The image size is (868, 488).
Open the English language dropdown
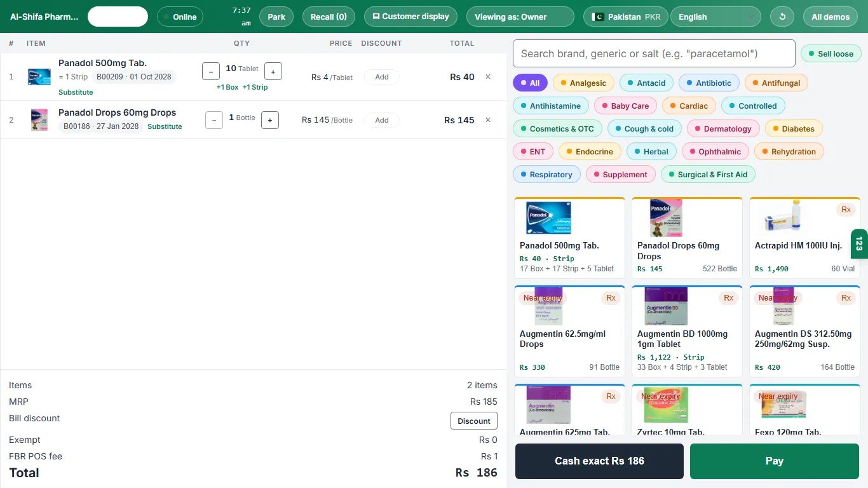(x=715, y=17)
